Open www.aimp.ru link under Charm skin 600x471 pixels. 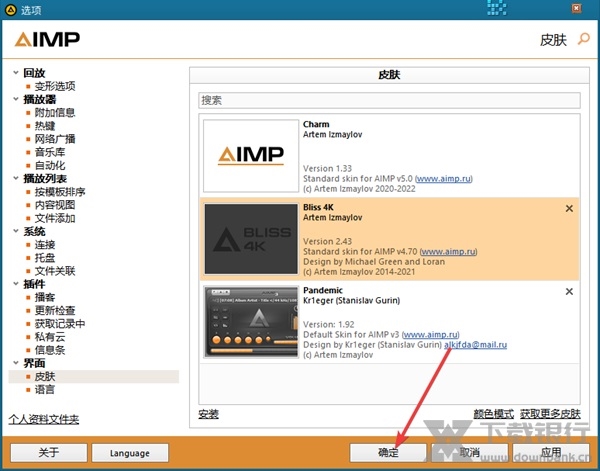click(x=444, y=179)
